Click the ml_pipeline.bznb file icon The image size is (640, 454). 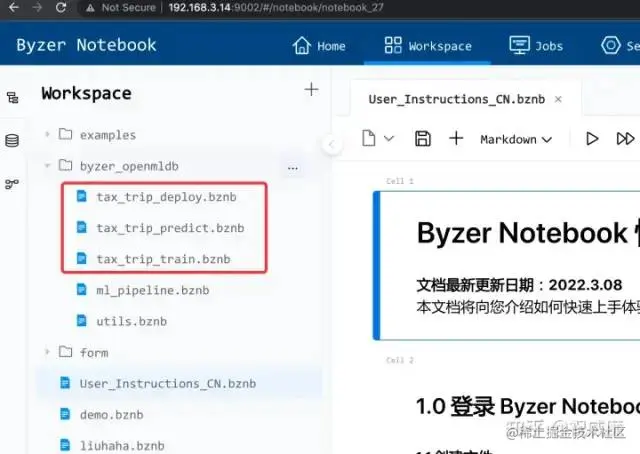click(82, 289)
